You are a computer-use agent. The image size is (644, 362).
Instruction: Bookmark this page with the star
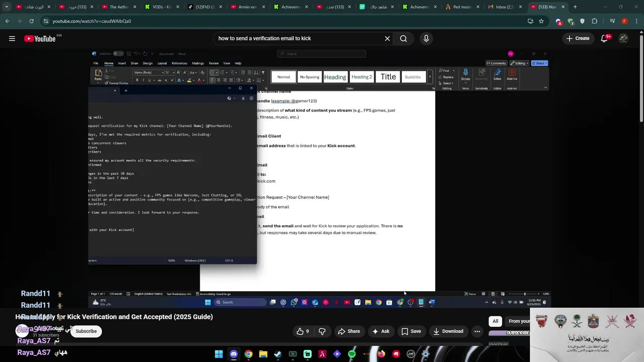(541, 21)
